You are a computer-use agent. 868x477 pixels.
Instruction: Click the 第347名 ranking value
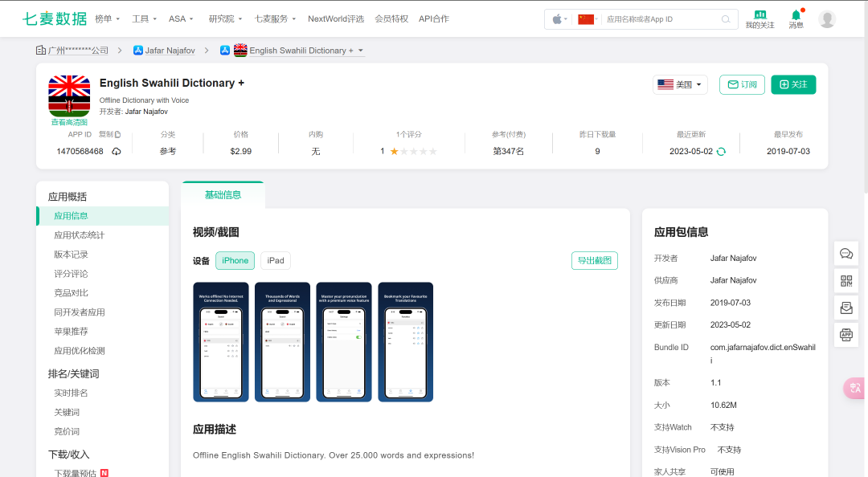[x=508, y=152]
